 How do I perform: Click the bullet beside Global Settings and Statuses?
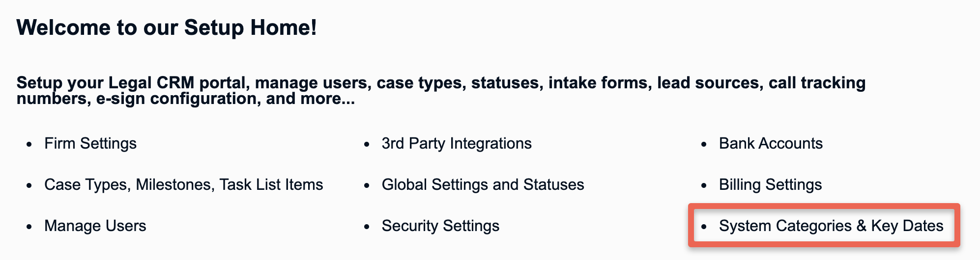click(367, 186)
